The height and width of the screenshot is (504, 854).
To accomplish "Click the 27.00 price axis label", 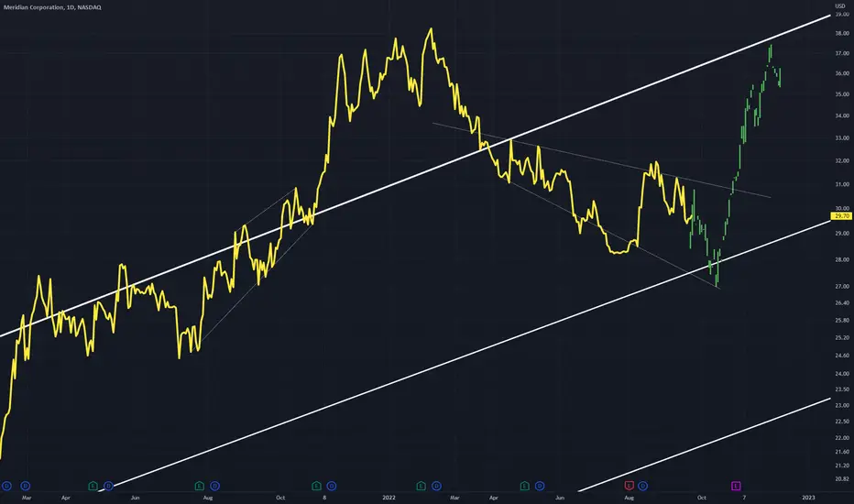I will point(842,286).
